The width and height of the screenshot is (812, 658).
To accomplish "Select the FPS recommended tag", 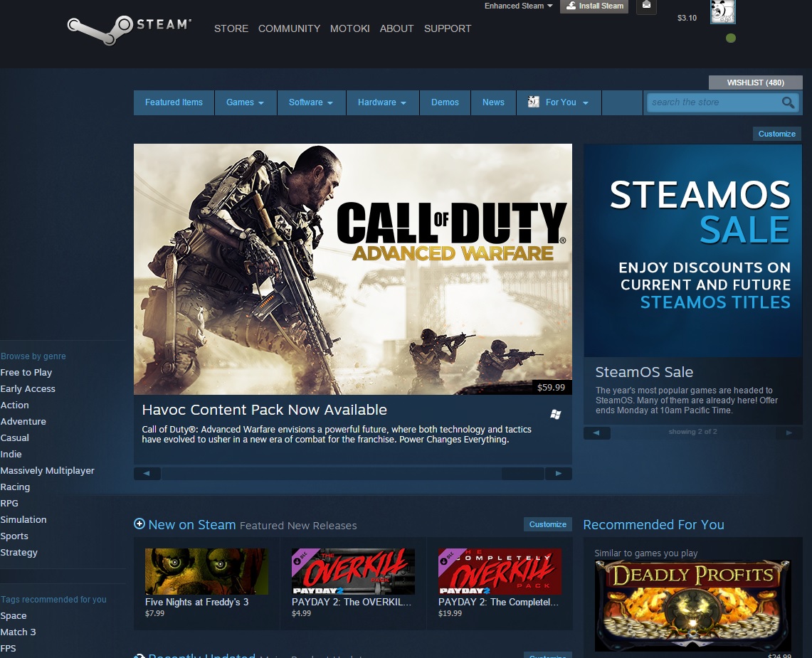I will coord(9,648).
